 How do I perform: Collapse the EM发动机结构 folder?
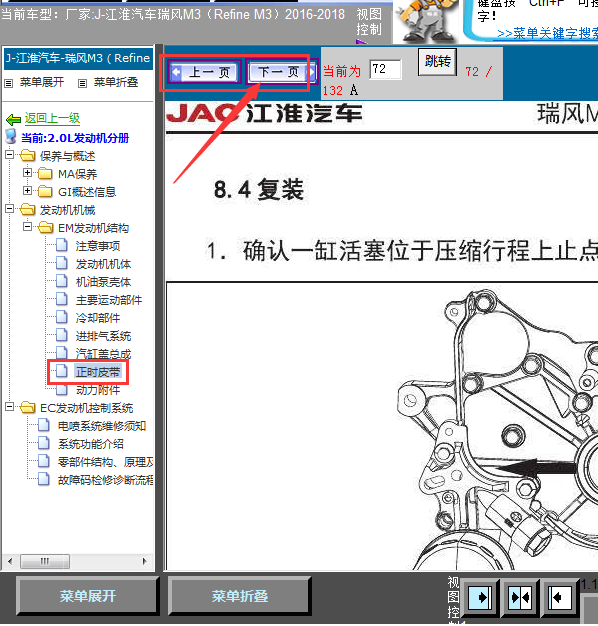(27, 226)
